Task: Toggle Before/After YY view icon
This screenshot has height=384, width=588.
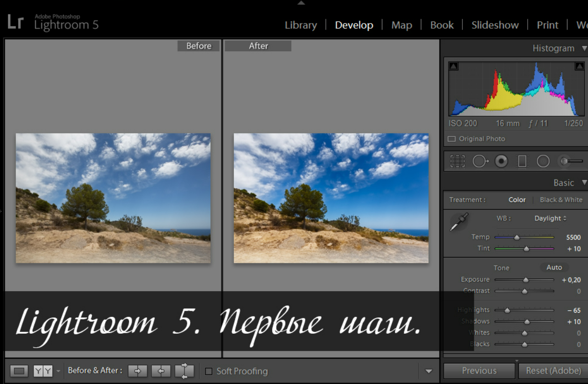Action: (43, 371)
